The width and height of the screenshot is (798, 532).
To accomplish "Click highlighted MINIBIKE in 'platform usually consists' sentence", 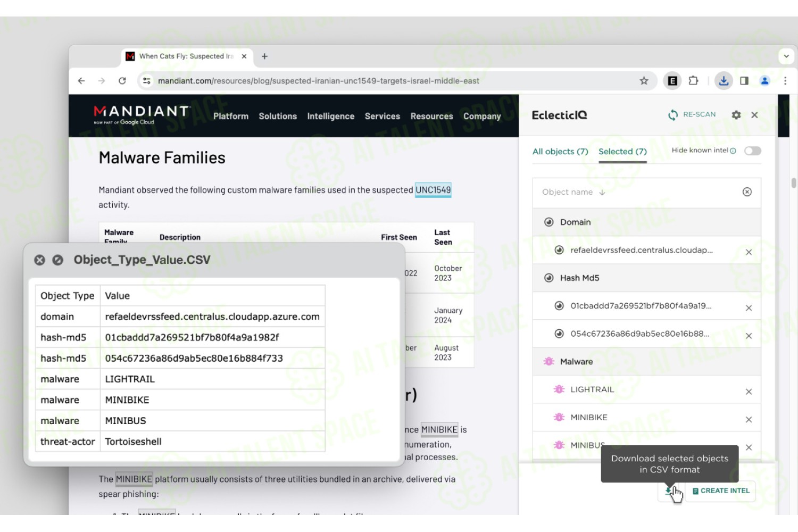I will 134,479.
